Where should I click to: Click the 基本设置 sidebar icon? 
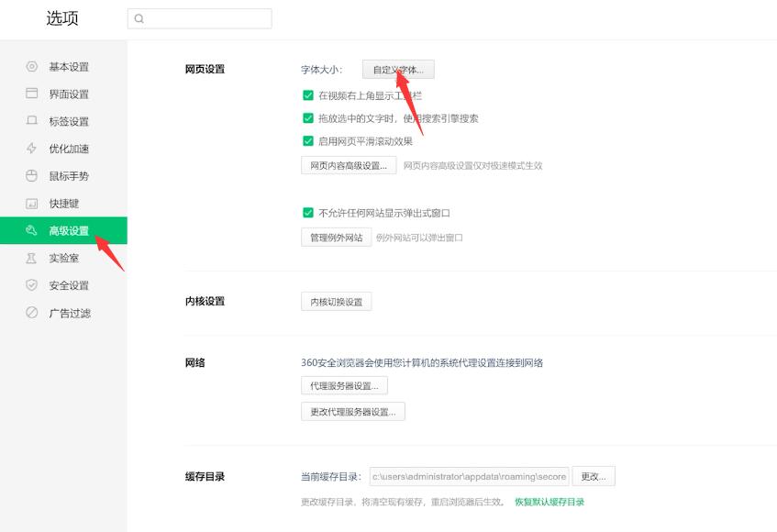coord(32,66)
